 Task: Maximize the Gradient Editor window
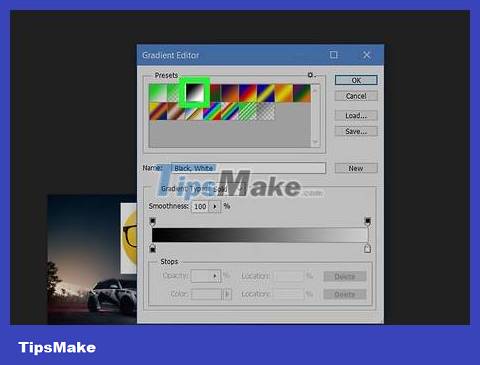tap(333, 55)
